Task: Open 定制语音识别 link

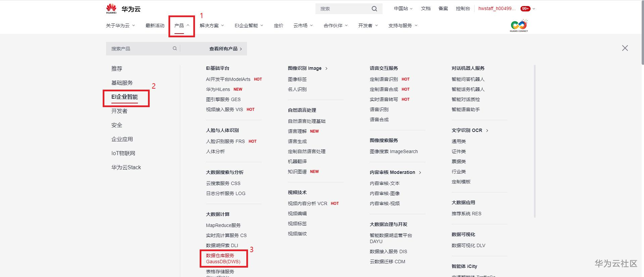Action: pos(384,79)
